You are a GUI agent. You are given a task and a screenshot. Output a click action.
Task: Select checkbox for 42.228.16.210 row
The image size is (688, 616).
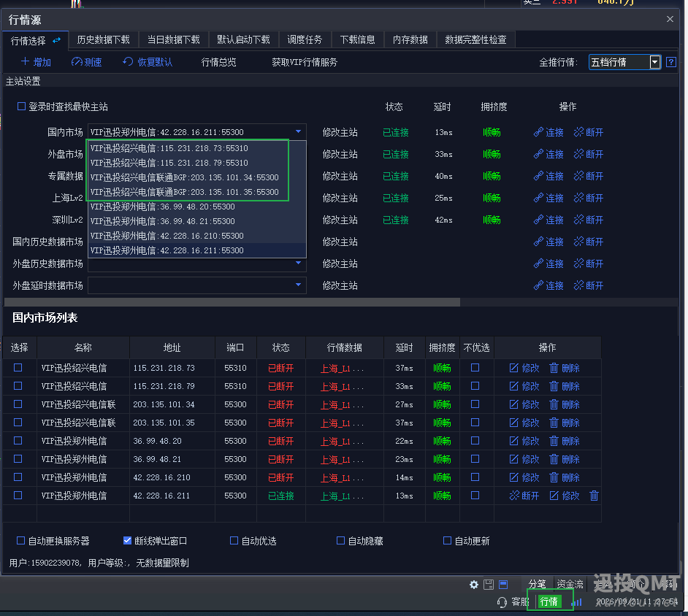(18, 477)
